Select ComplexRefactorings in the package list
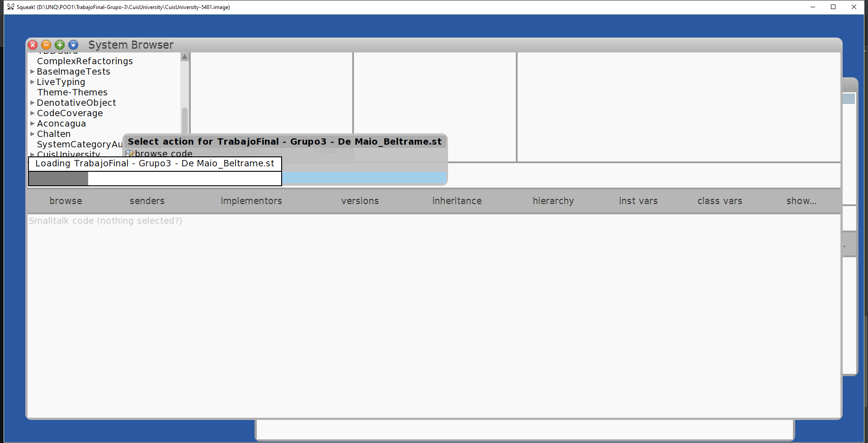The width and height of the screenshot is (868, 443). tap(85, 61)
